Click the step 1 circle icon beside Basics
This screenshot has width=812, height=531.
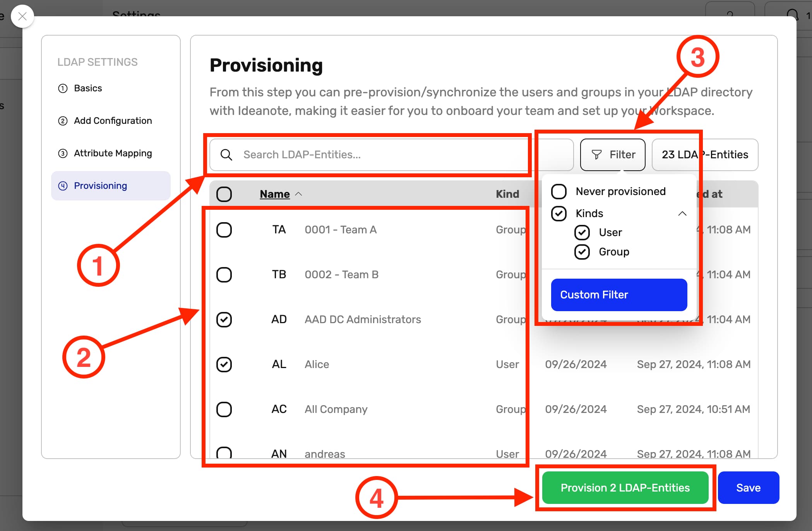point(63,88)
